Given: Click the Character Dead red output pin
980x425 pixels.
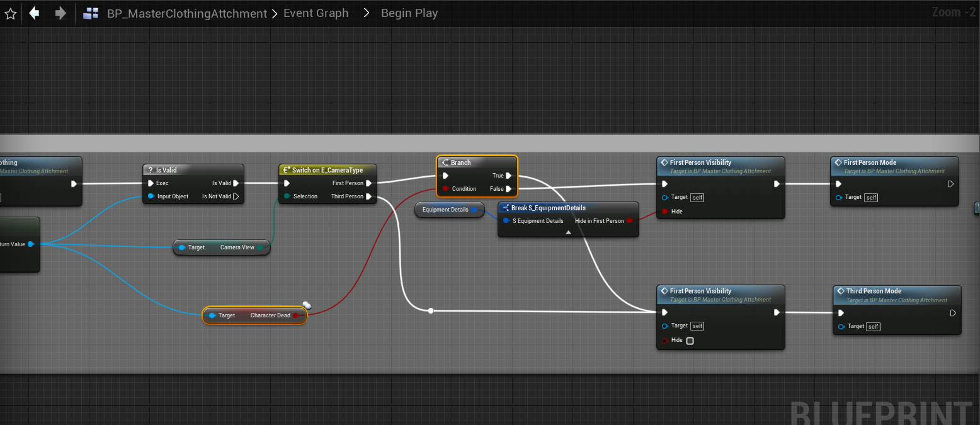Looking at the screenshot, I should click(x=296, y=315).
